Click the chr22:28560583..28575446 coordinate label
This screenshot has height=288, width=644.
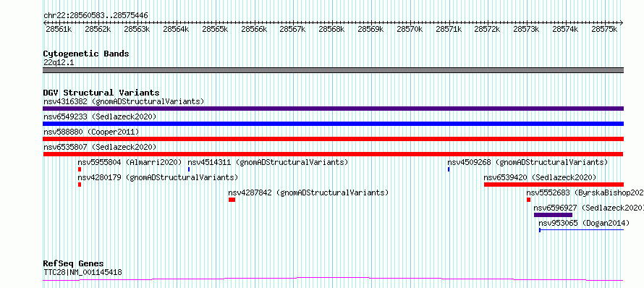96,16
